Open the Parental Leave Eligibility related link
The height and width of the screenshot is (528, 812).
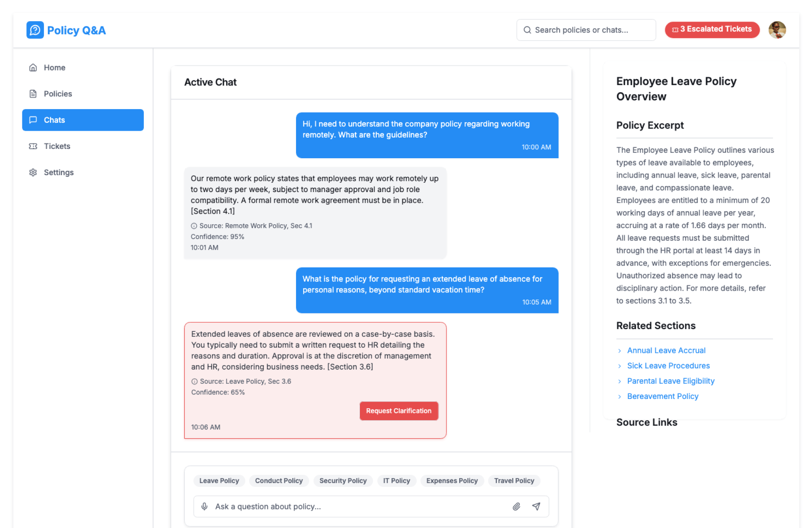(x=671, y=381)
